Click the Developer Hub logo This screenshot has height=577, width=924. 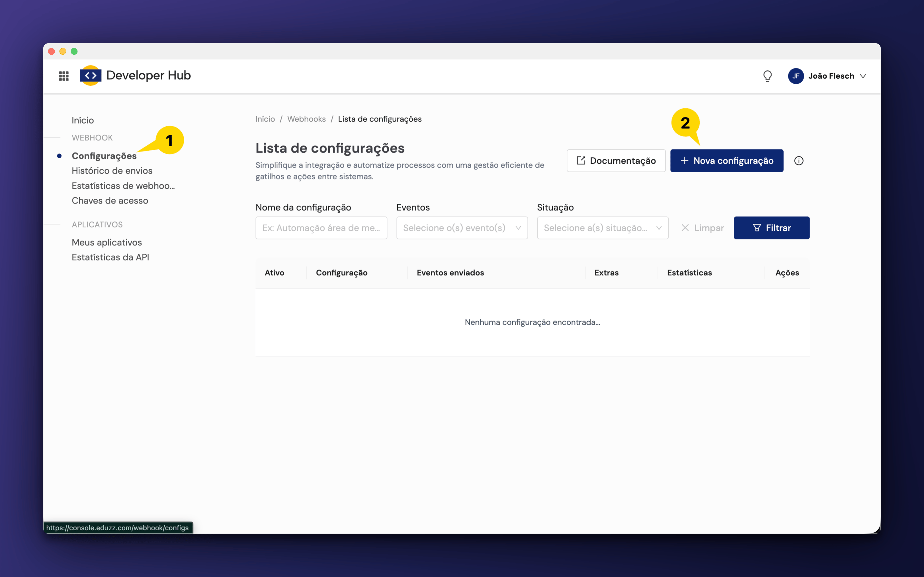coord(135,75)
